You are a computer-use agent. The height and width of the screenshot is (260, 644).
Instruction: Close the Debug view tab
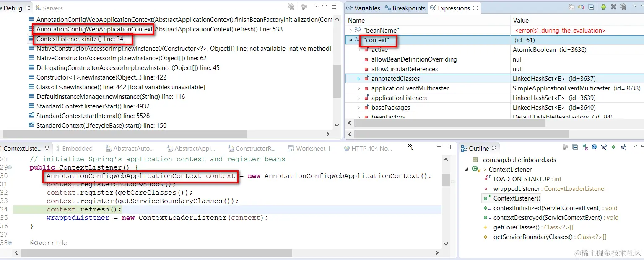[x=28, y=8]
